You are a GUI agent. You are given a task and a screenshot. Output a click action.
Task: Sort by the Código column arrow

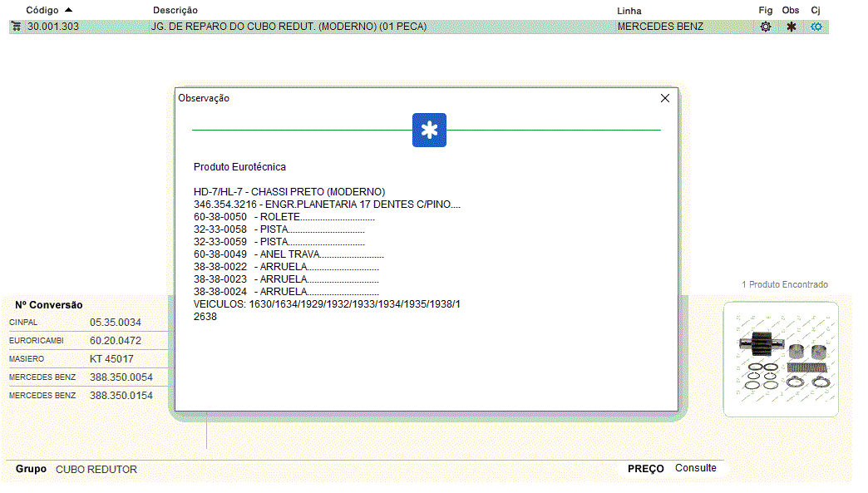coord(68,10)
